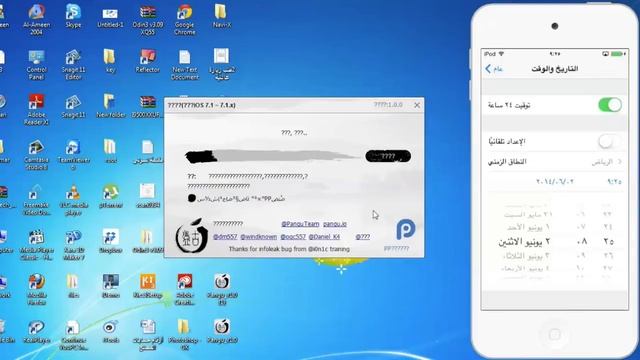Launch Snagit 11 Editor
640x360 pixels.
[x=73, y=64]
